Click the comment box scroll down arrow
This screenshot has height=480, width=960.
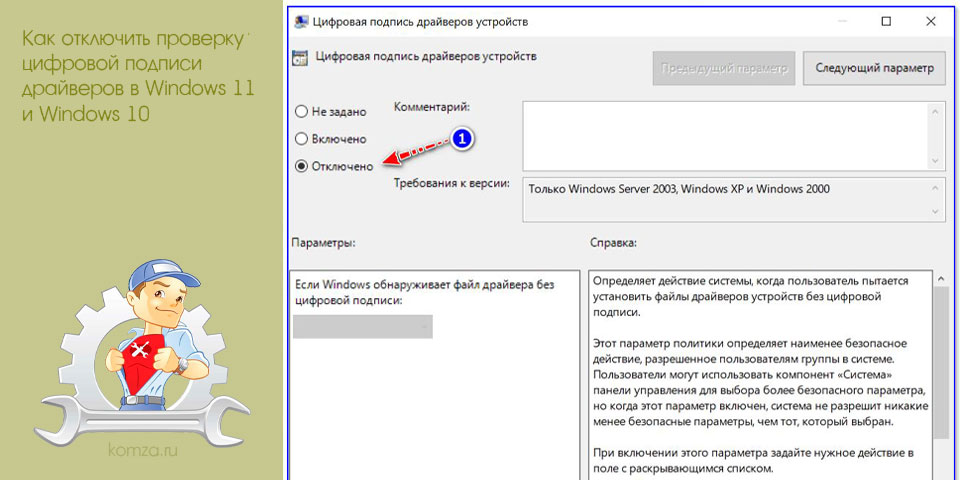click(934, 160)
